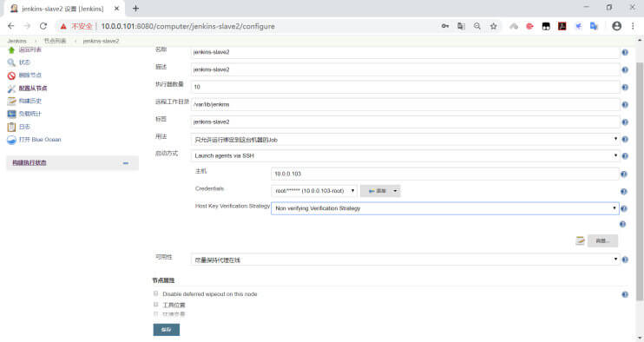Show help for the 用法 dropdown
644x342 pixels.
[625, 139]
